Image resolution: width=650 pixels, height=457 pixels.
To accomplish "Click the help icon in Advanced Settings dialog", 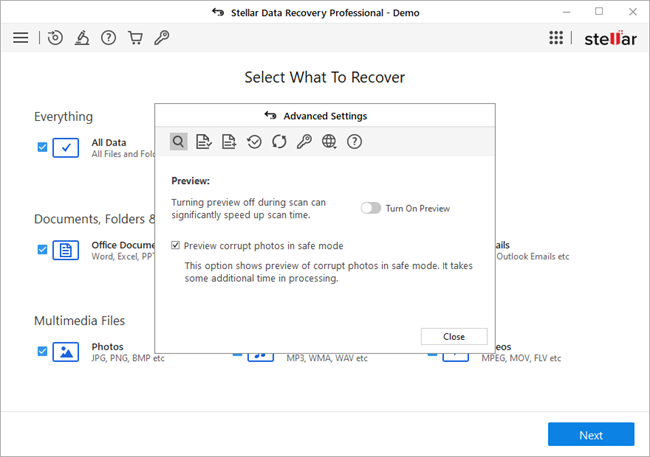I will click(x=354, y=142).
